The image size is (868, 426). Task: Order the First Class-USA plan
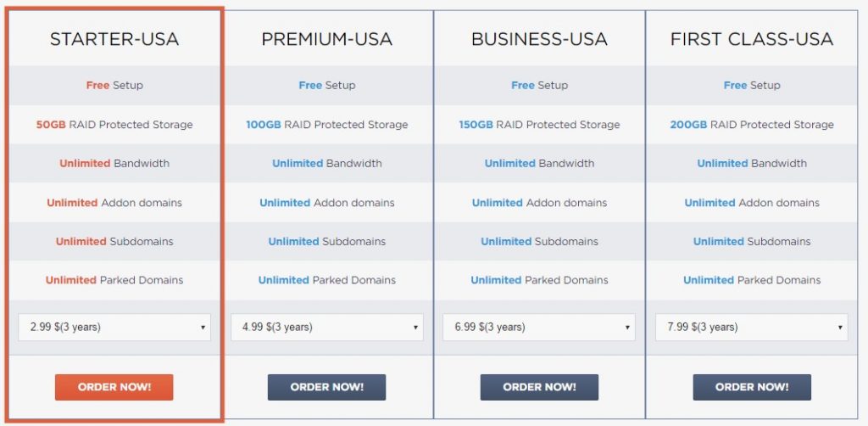(x=752, y=387)
